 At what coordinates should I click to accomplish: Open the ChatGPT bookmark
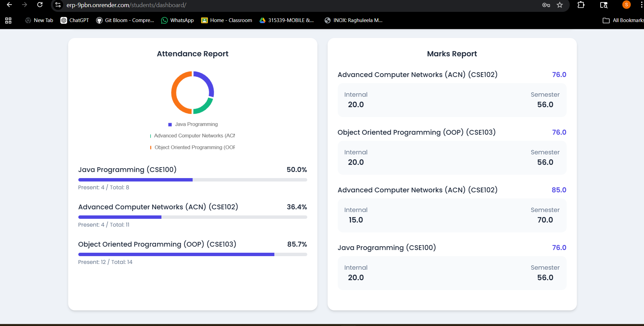point(75,20)
